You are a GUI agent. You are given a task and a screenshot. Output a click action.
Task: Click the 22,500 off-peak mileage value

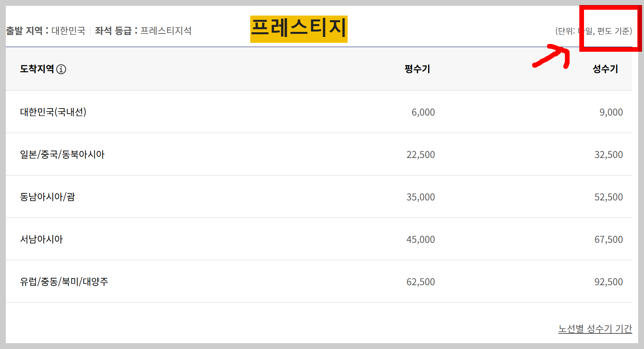click(421, 155)
